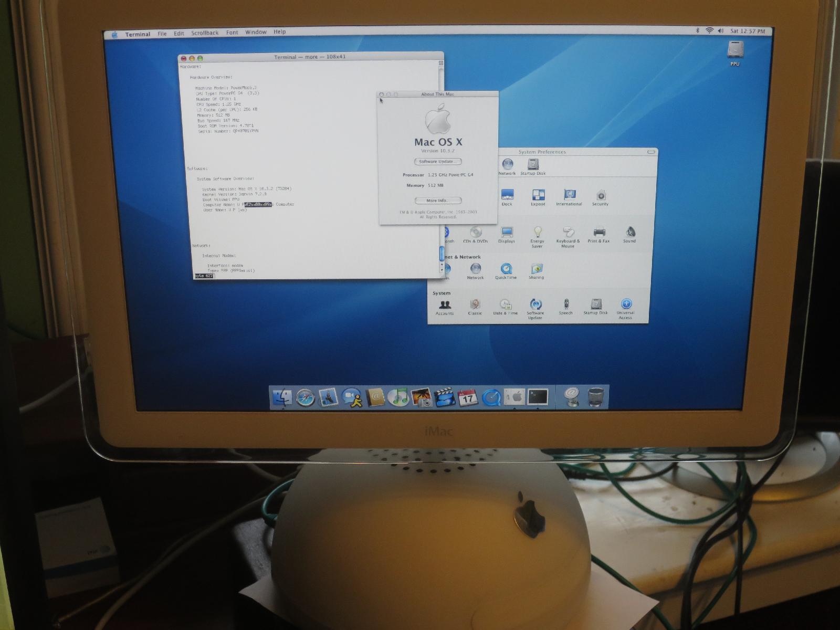Open the File menu
The image size is (840, 630).
click(x=162, y=34)
